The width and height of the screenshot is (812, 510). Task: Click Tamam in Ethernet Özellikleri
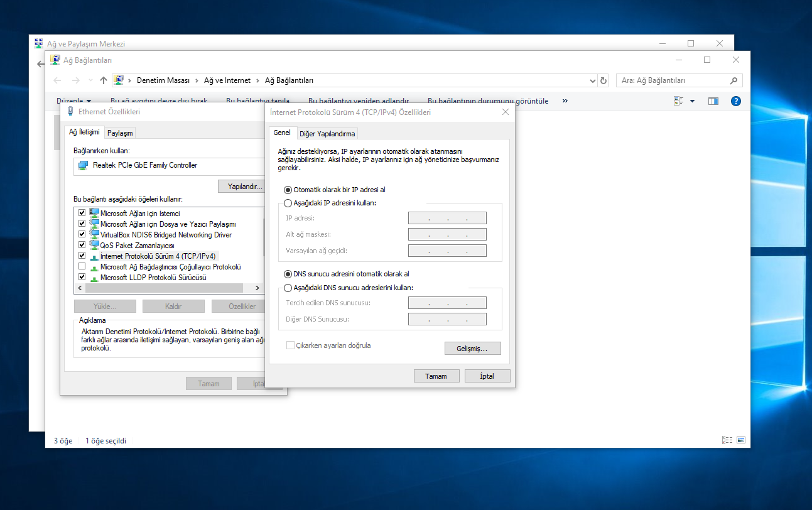pos(208,384)
